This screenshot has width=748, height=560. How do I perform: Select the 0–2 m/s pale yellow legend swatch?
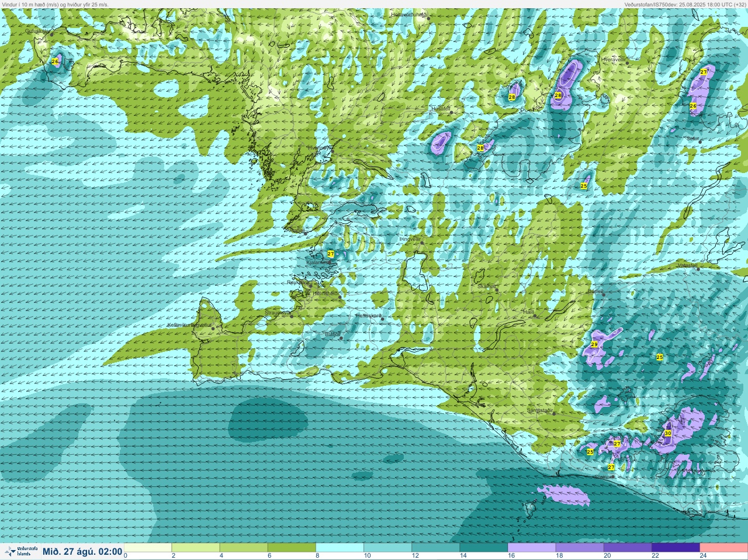[x=148, y=548]
